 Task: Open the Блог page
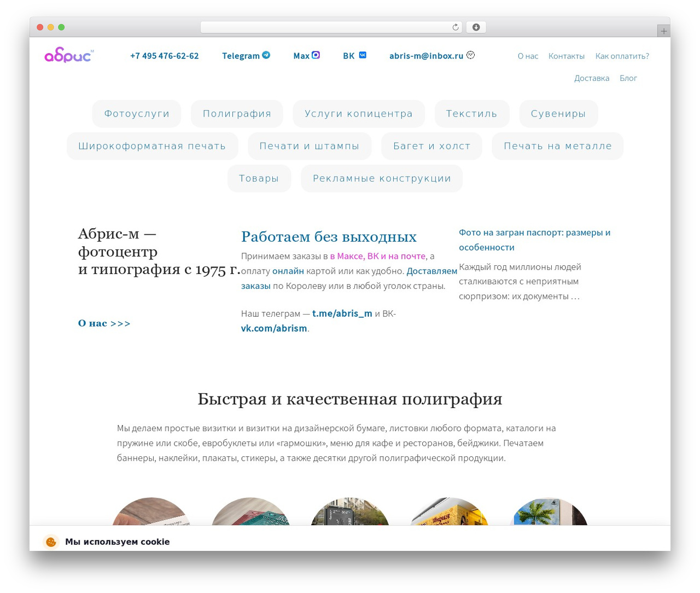tap(628, 78)
